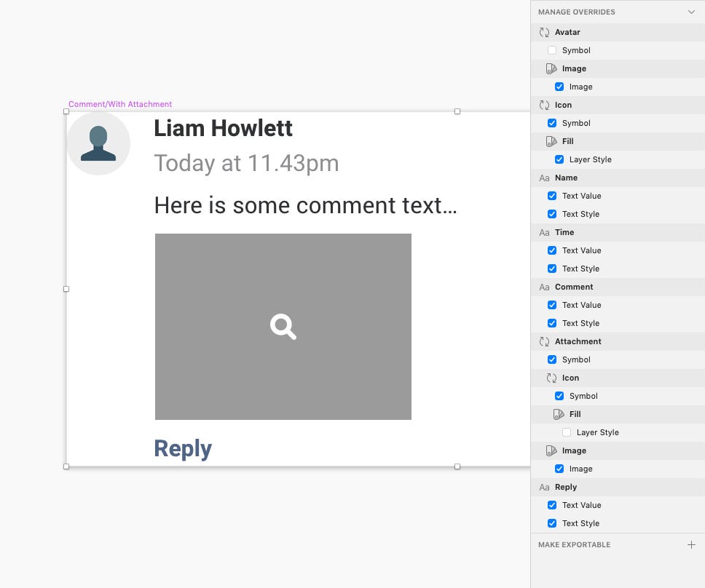Click the magnifier icon in the attachment image
This screenshot has width=705, height=588.
(x=283, y=327)
